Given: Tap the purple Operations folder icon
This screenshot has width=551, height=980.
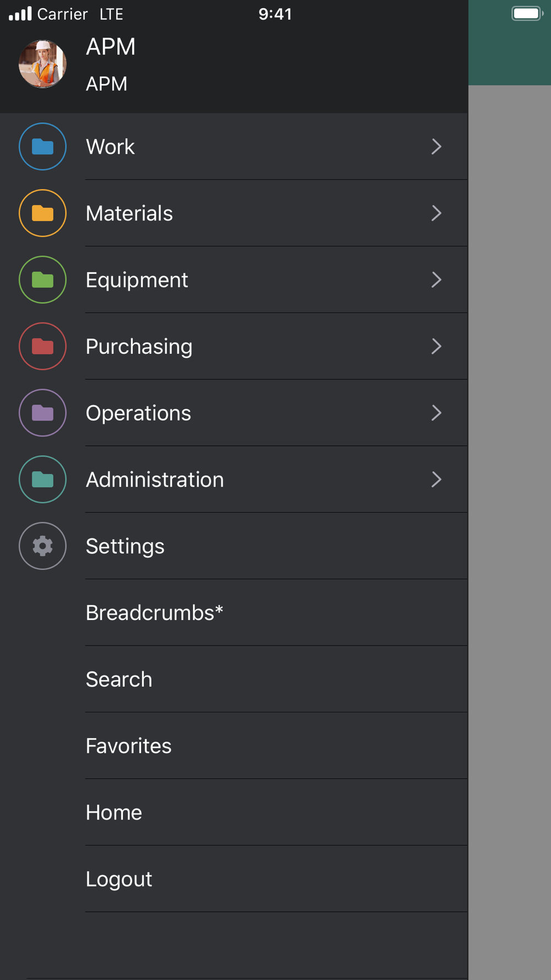Looking at the screenshot, I should tap(42, 413).
